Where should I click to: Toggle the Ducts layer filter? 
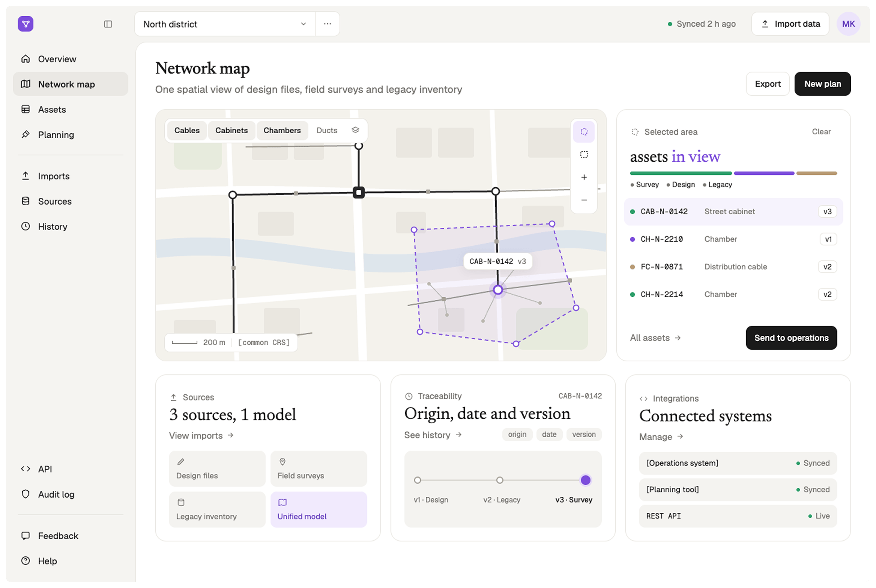[x=327, y=130]
